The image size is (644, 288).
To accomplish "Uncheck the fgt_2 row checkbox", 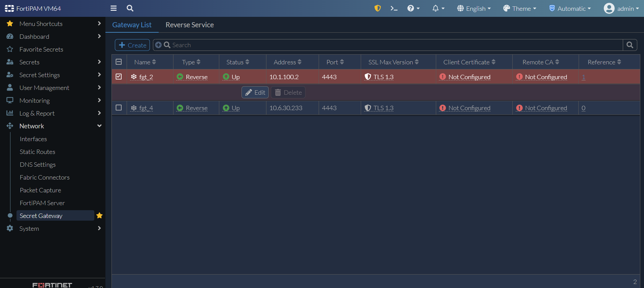I will [x=119, y=76].
